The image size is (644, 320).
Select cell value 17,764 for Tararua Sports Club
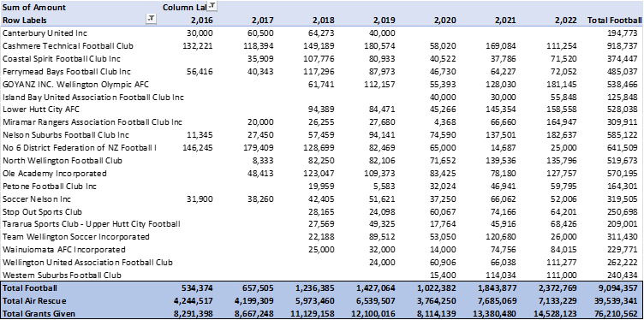(x=444, y=224)
